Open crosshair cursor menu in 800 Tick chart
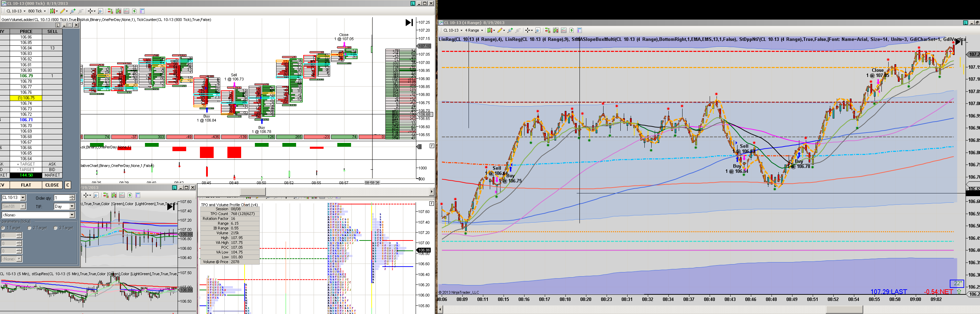Image resolution: width=980 pixels, height=314 pixels. click(x=91, y=11)
